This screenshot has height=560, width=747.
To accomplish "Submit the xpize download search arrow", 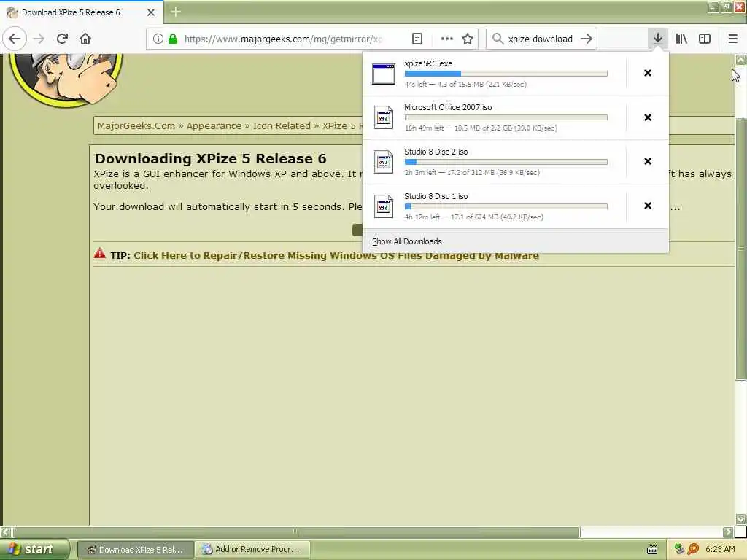I will coord(587,39).
